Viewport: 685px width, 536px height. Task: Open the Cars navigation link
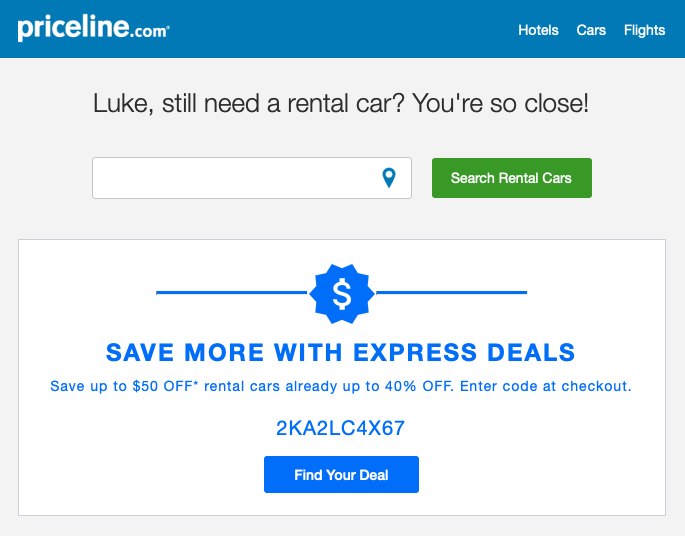(x=591, y=30)
